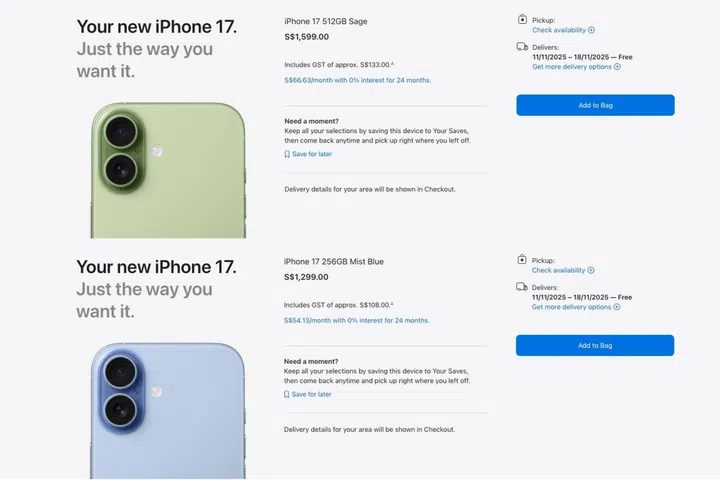Add the iPhone 17 256GB Mist Blue to Bag
The width and height of the screenshot is (720, 480).
[595, 345]
